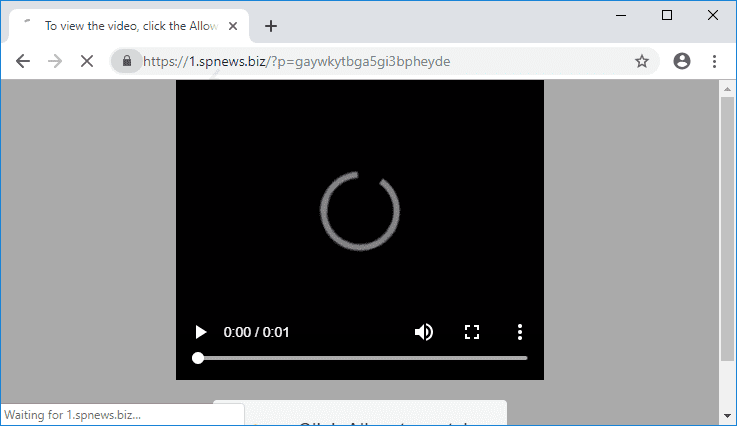Viewport: 737px width, 426px height.
Task: Minimize the browser window
Action: (x=621, y=15)
